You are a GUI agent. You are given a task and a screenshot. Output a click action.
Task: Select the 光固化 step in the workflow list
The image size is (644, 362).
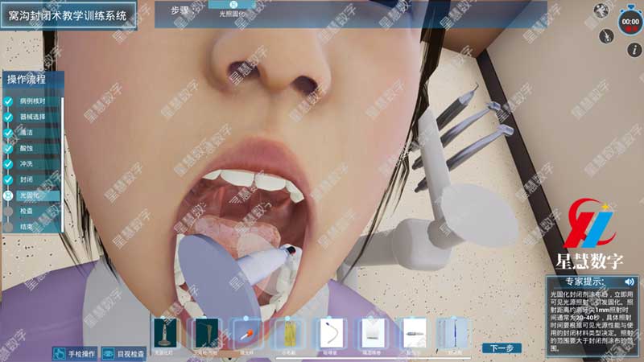27,195
